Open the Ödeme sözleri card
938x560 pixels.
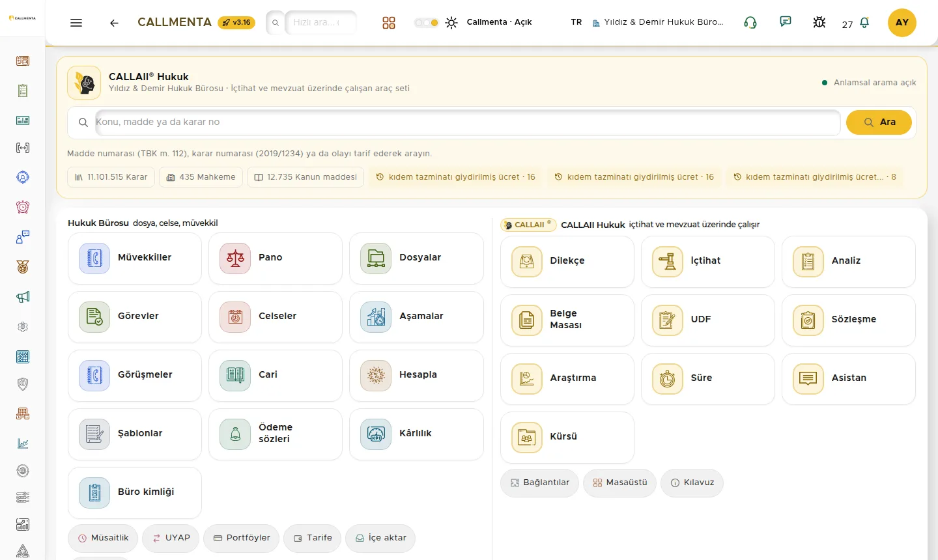(276, 434)
